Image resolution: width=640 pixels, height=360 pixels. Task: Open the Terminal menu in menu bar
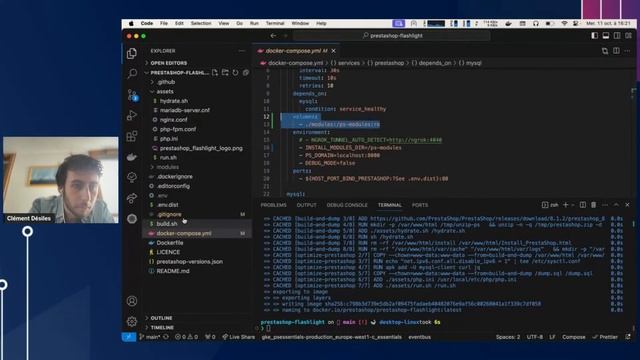(275, 24)
